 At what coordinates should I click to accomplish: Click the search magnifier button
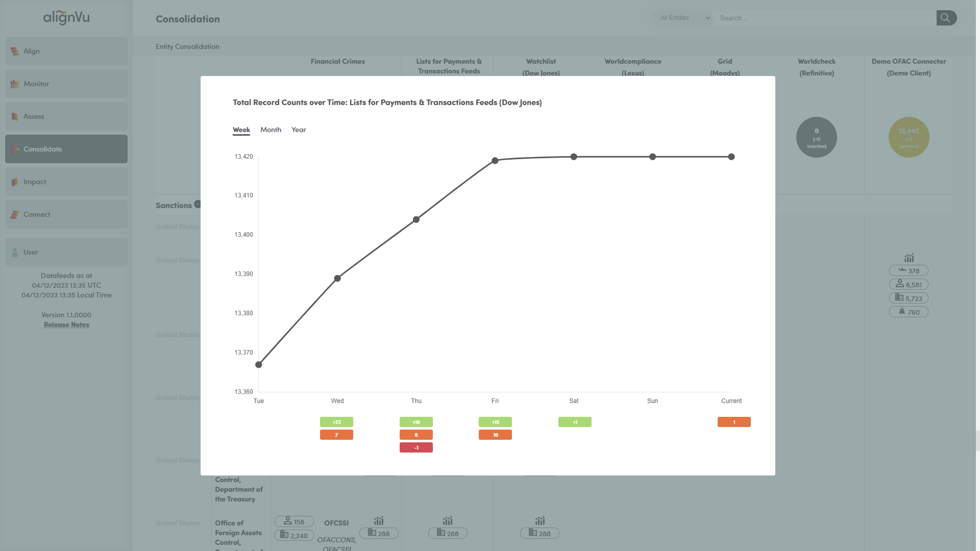946,18
